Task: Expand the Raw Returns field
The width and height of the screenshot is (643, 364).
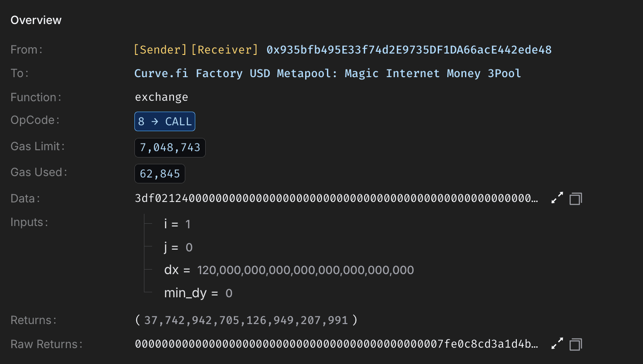Action: (557, 344)
